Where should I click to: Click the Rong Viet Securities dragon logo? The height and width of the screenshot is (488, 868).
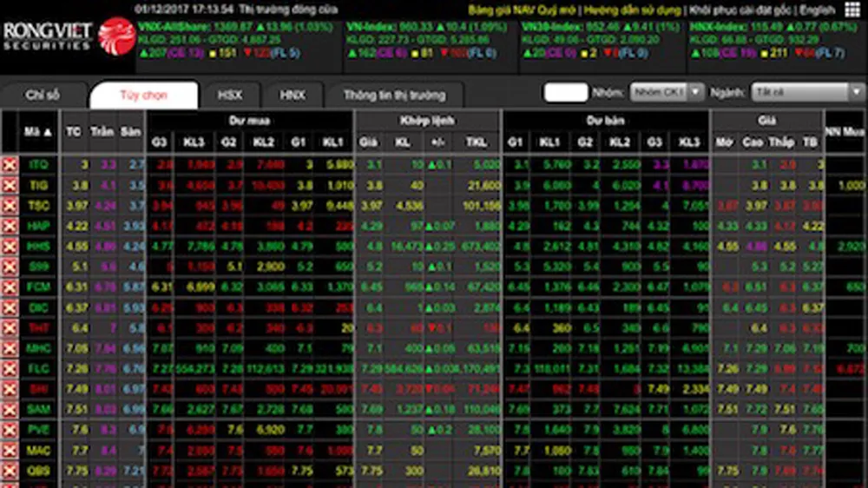(115, 36)
